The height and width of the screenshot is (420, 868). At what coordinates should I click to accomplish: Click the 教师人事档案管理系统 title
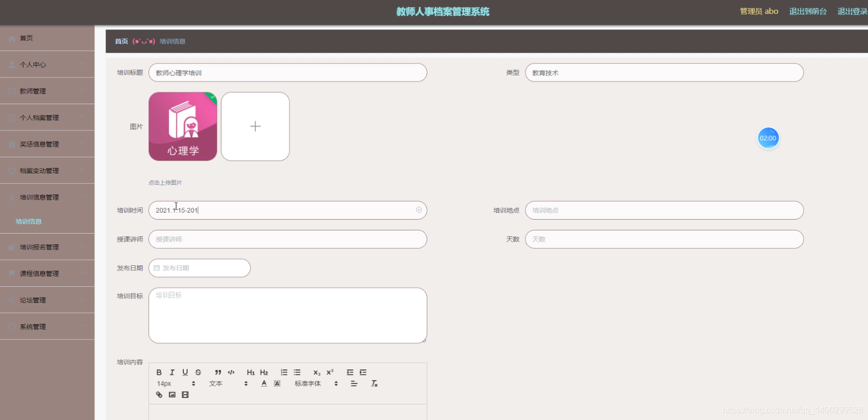pos(443,12)
